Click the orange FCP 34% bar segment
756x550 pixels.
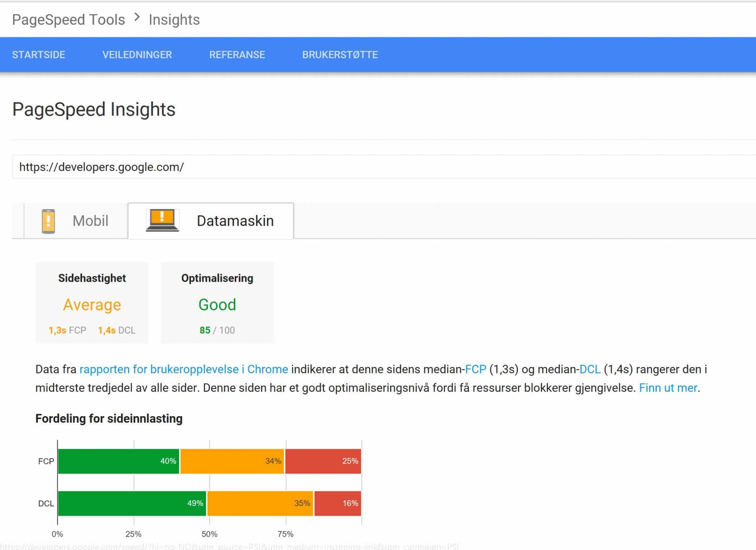tap(232, 461)
